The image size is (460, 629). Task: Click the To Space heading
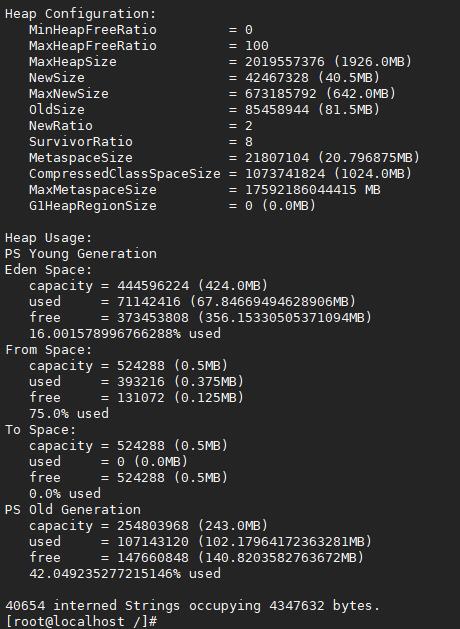[x=41, y=430]
